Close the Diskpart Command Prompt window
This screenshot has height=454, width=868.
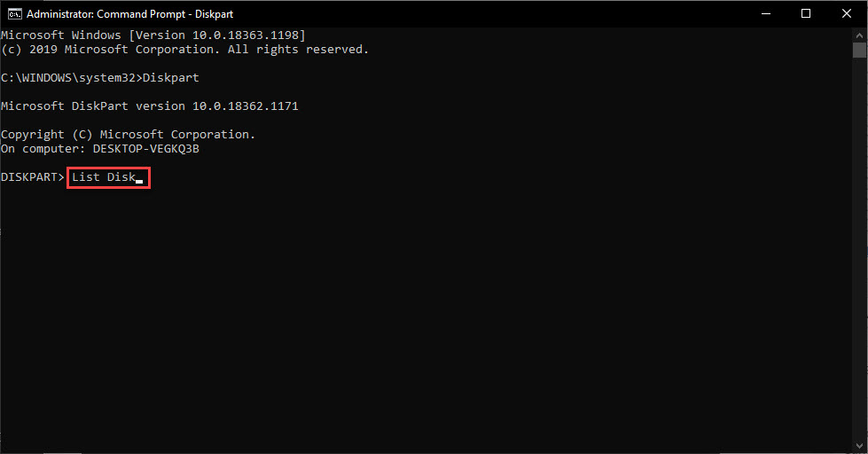coord(846,13)
